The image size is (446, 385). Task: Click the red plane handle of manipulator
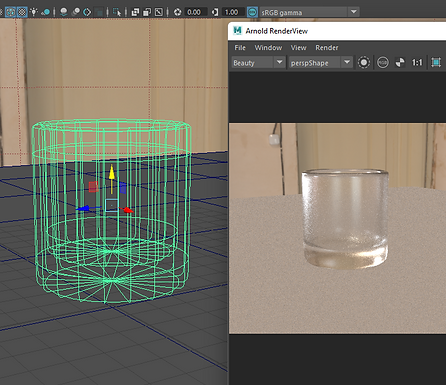[x=94, y=187]
